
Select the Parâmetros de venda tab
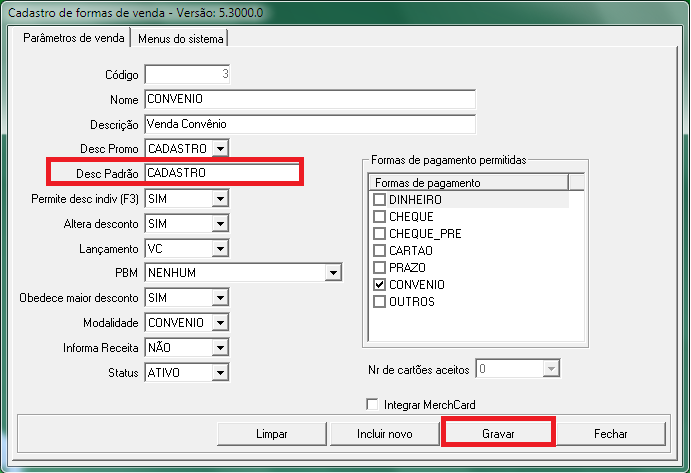click(x=68, y=38)
